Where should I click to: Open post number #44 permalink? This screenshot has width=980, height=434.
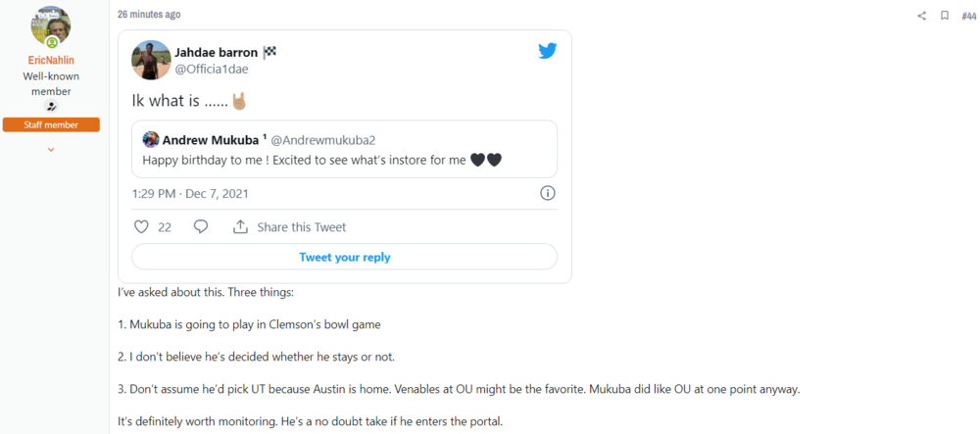(968, 15)
